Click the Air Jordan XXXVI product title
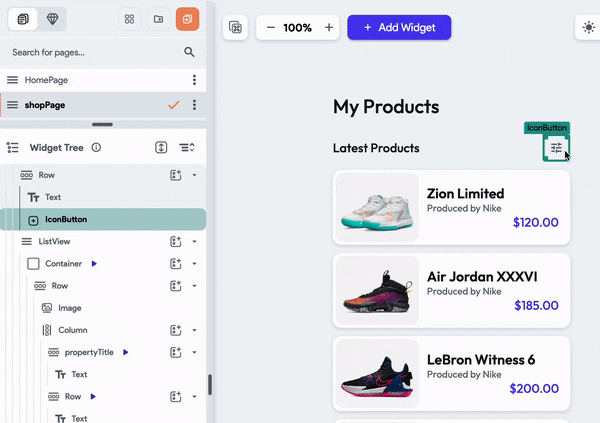 click(x=482, y=276)
